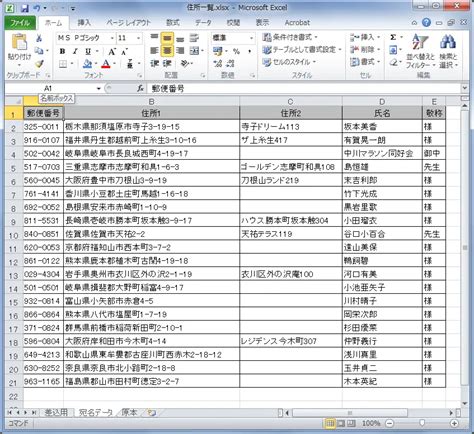Click the percent style icon
The width and height of the screenshot is (474, 434).
(x=236, y=51)
